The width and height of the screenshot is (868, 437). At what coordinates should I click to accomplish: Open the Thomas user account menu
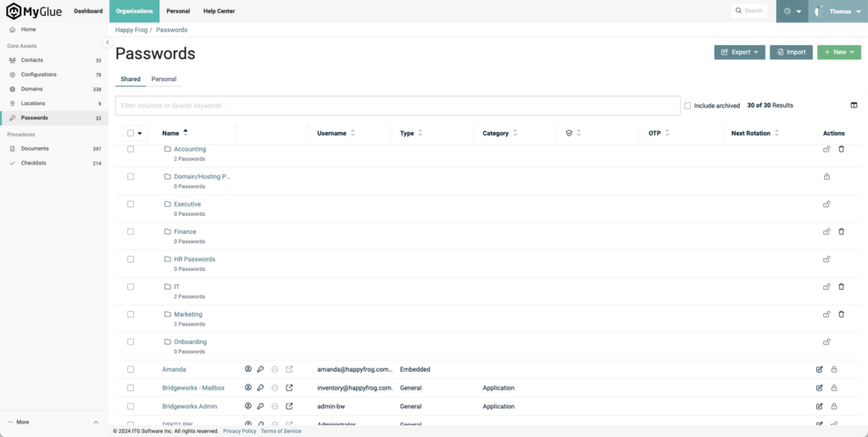point(837,11)
